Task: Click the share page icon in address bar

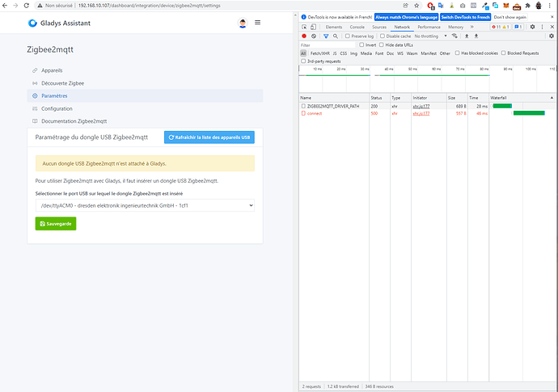Action: coord(405,6)
